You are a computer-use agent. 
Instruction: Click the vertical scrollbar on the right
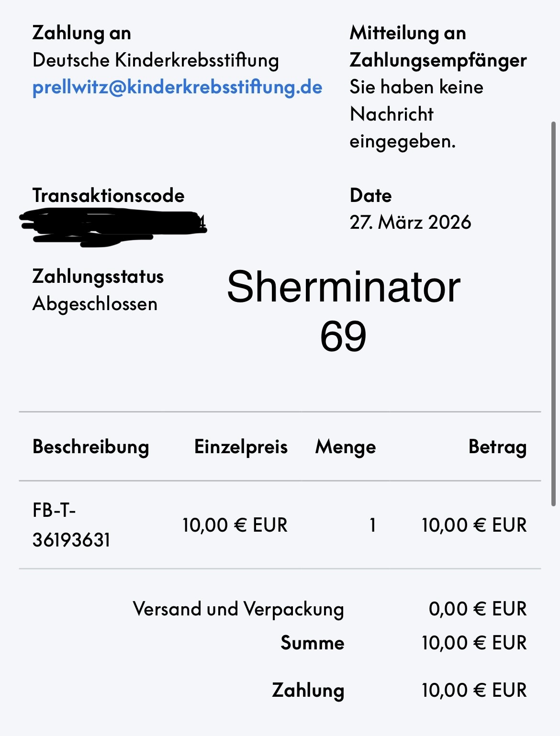[x=553, y=311]
